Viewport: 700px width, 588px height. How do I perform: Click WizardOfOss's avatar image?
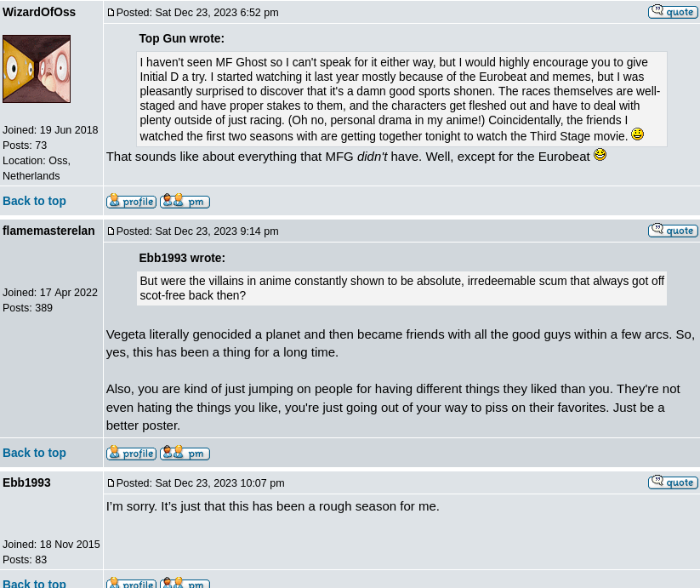[x=37, y=69]
